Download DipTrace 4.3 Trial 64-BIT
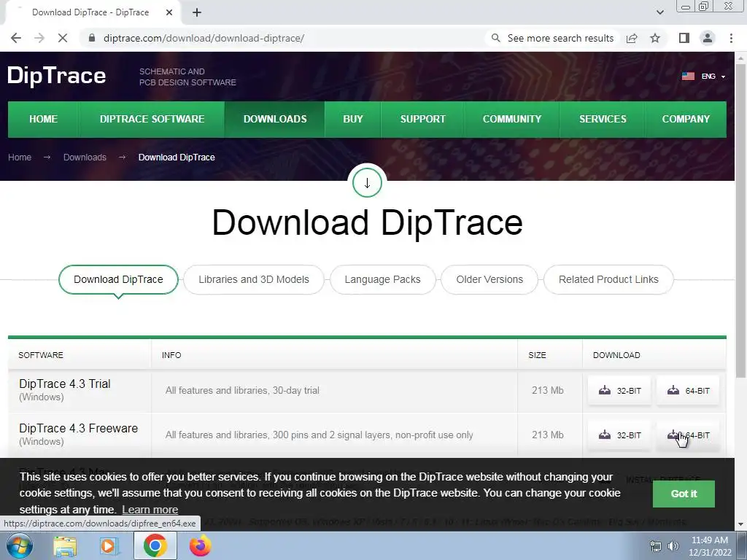This screenshot has height=560, width=747. click(688, 391)
